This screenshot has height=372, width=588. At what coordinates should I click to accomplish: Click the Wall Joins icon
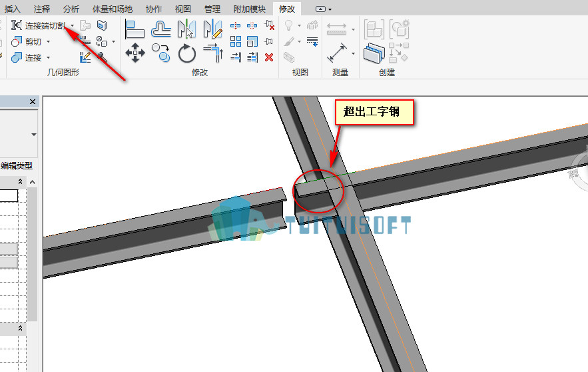pos(101,41)
